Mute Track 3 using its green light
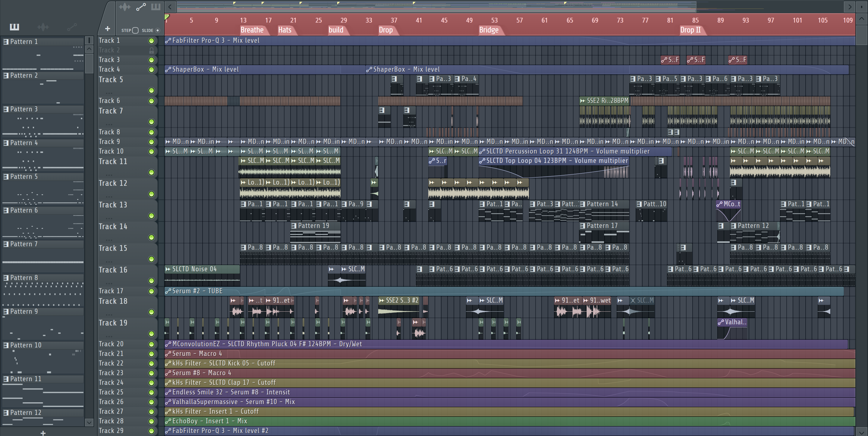The image size is (868, 436). tap(151, 60)
